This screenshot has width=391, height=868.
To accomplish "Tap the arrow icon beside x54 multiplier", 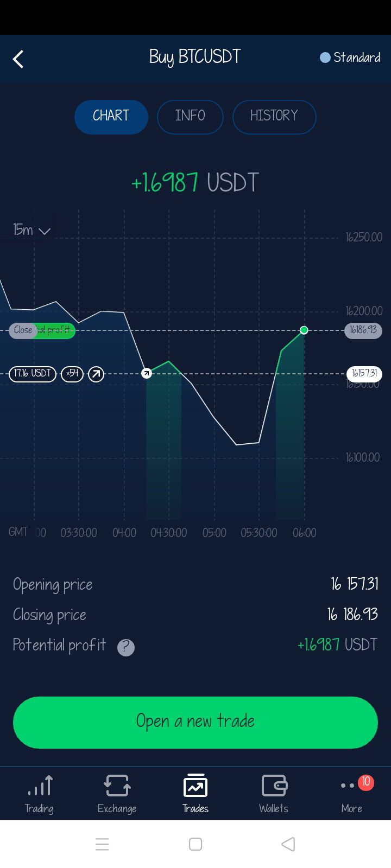I will (96, 374).
